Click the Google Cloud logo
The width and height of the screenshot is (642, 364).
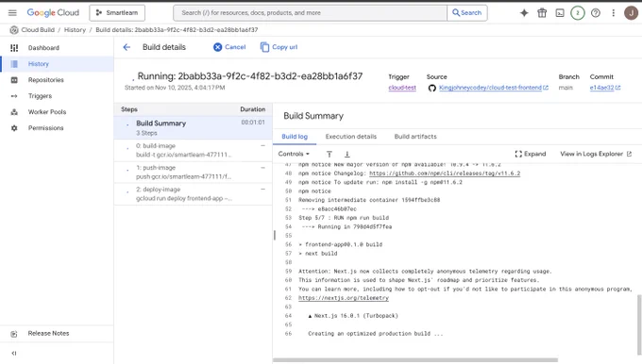[53, 12]
